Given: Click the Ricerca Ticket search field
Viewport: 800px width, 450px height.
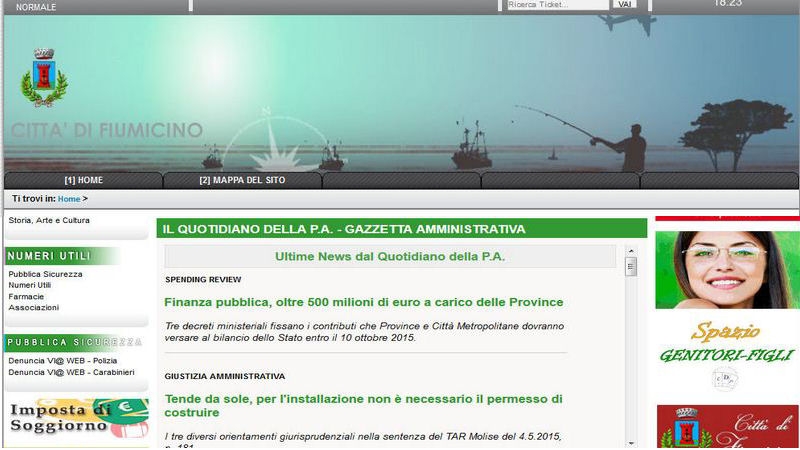Looking at the screenshot, I should click(557, 5).
